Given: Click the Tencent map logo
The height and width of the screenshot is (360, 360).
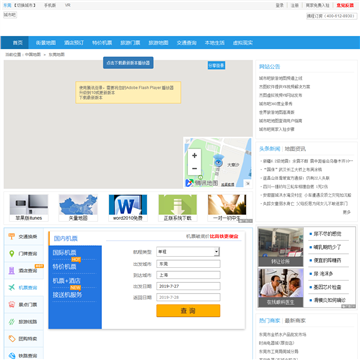Looking at the screenshot, I should [202, 183].
